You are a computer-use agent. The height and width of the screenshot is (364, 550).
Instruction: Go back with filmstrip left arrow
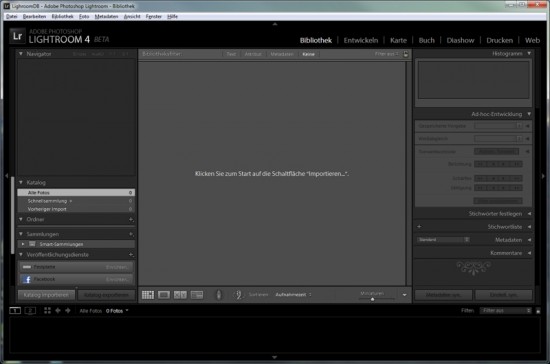(x=58, y=310)
